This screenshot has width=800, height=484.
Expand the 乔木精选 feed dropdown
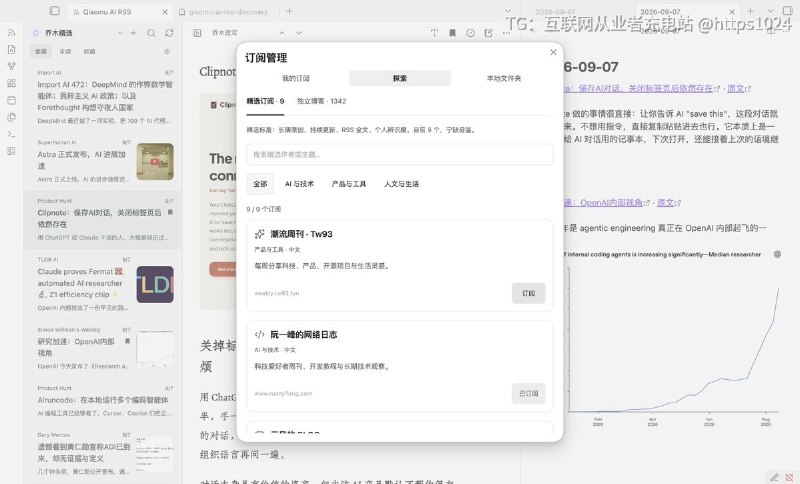pos(120,33)
